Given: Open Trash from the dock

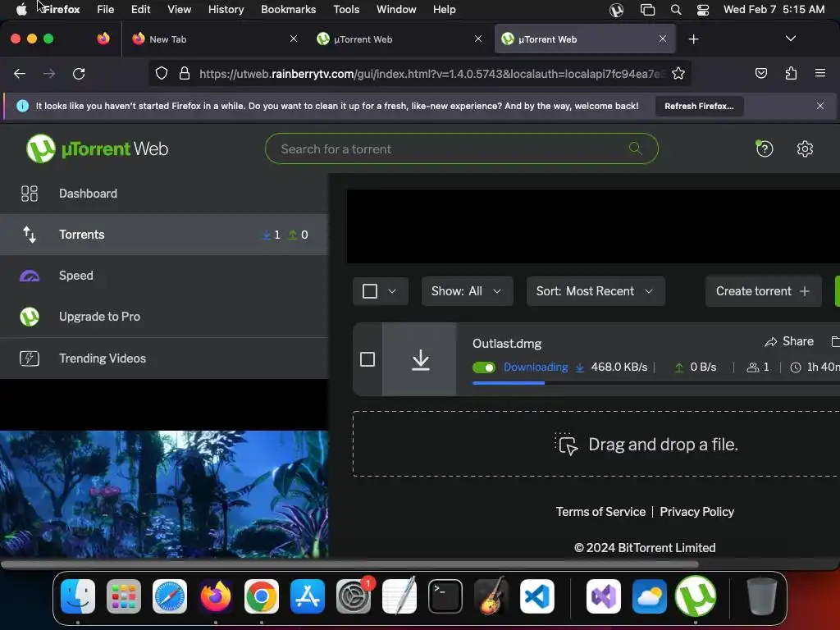Looking at the screenshot, I should (761, 596).
